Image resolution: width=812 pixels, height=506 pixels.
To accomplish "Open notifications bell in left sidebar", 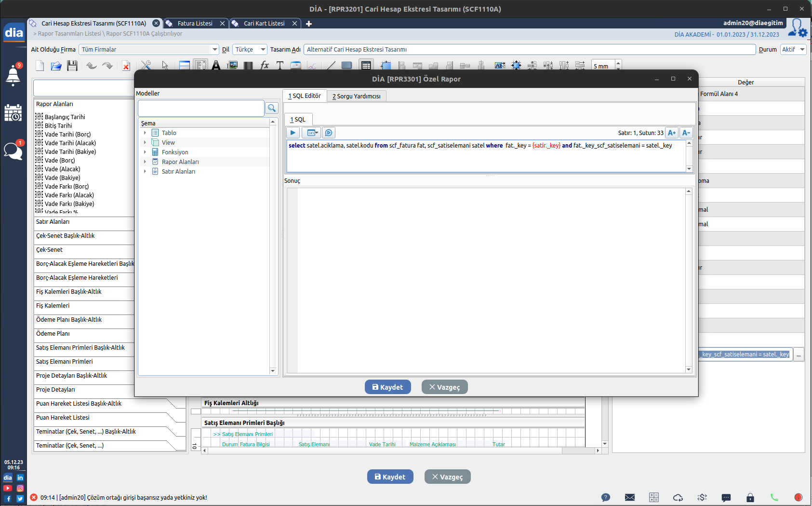I will click(x=13, y=76).
